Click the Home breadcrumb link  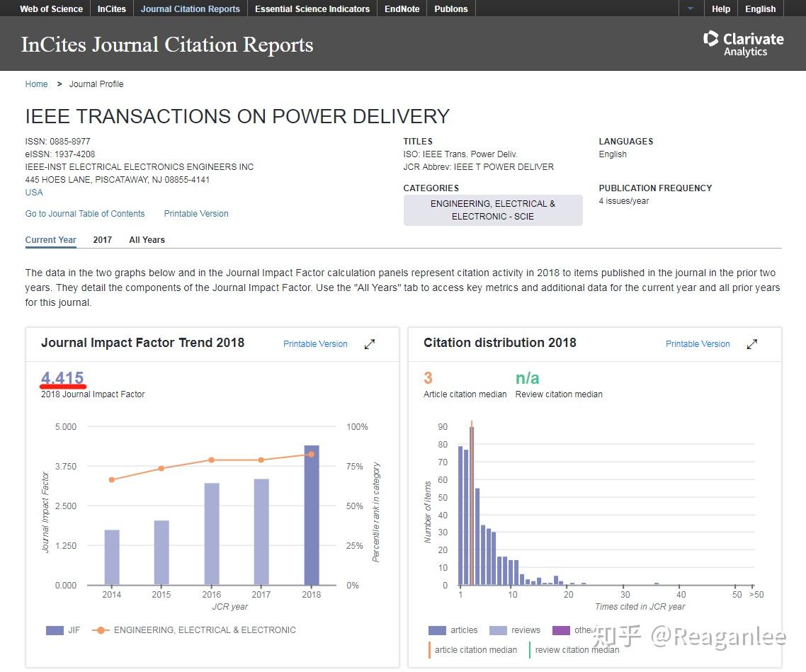37,84
